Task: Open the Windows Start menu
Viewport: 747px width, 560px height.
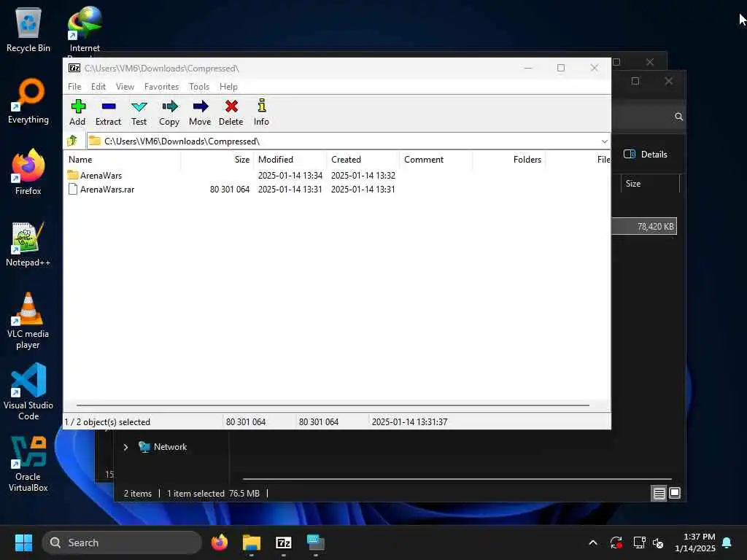Action: pos(23,542)
